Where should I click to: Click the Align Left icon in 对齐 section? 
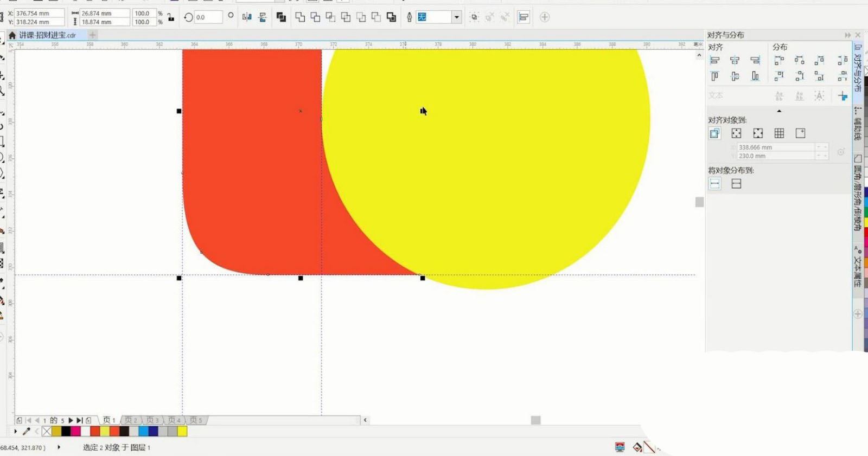coord(714,61)
